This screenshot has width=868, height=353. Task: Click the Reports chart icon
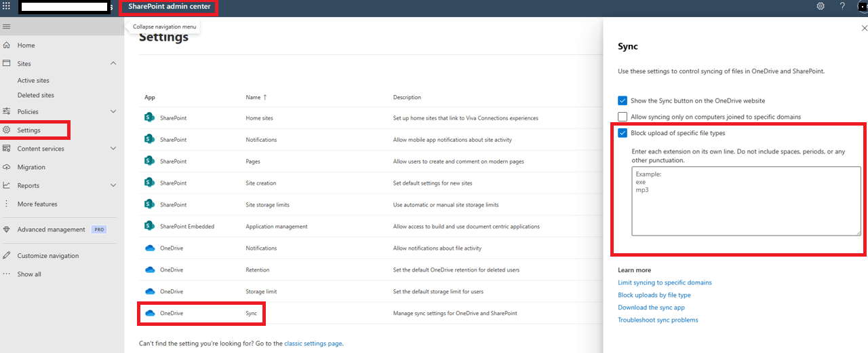tap(7, 185)
